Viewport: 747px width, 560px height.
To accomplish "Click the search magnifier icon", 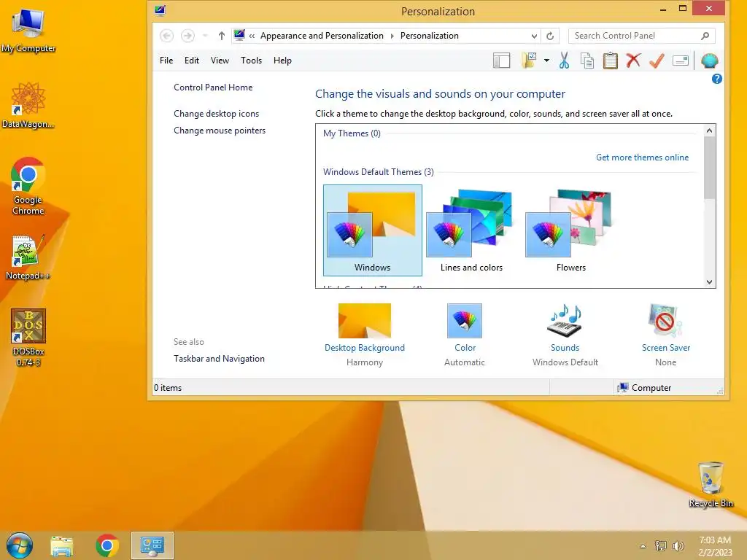I will click(x=705, y=36).
